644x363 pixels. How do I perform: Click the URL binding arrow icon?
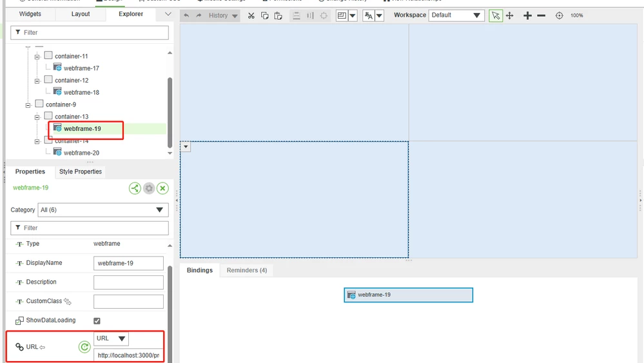(x=43, y=348)
